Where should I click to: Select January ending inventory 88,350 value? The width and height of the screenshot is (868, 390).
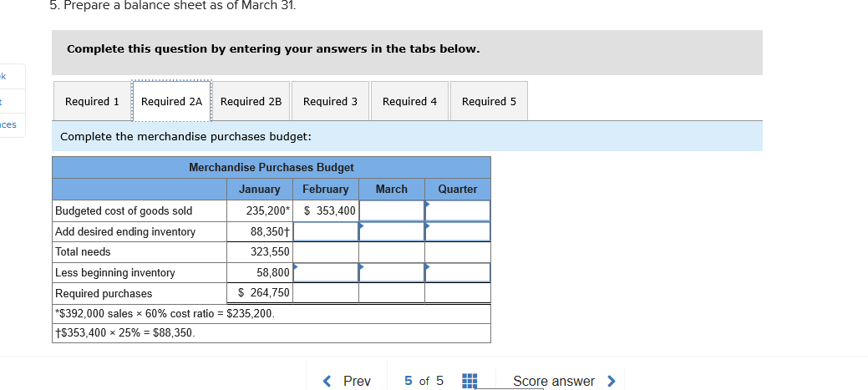pos(272,231)
